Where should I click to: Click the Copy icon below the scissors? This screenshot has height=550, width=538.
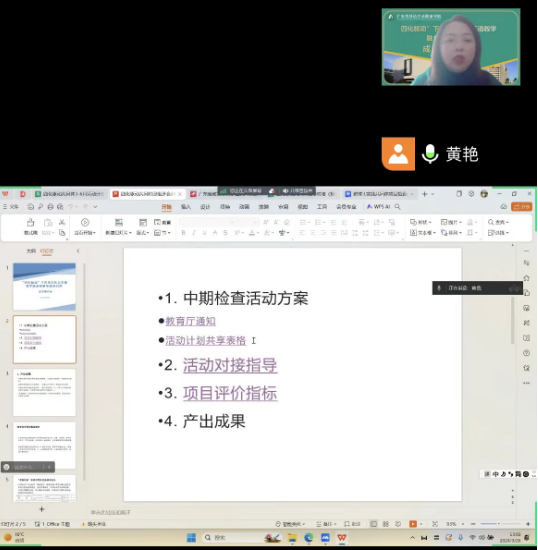62,233
